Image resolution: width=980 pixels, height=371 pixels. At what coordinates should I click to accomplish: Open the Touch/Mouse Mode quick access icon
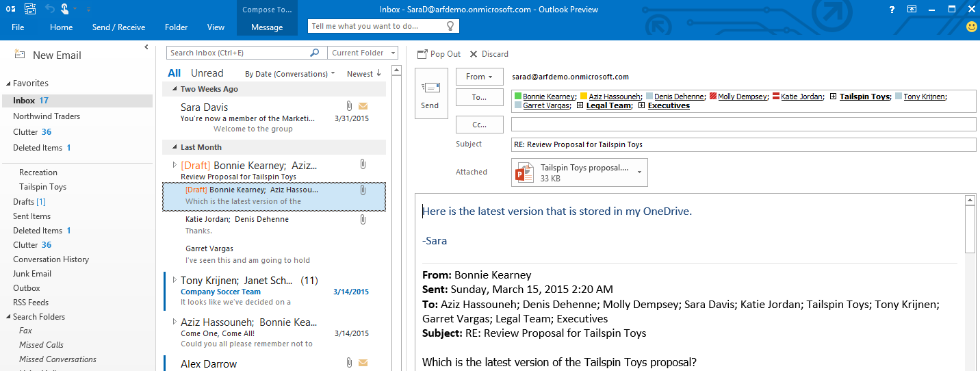pos(64,9)
